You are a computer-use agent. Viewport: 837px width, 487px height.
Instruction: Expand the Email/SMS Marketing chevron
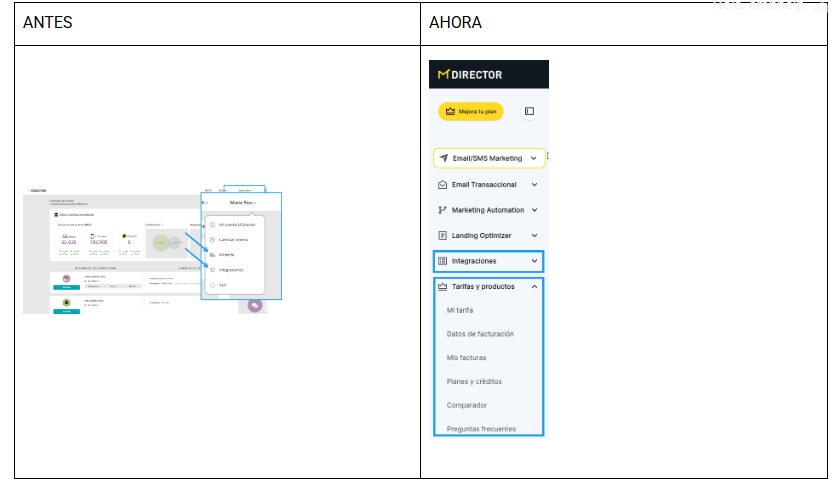[x=534, y=158]
